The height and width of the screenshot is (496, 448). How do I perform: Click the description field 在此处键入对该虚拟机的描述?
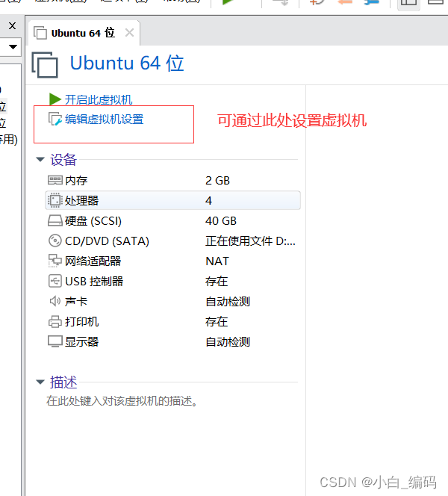tap(122, 401)
